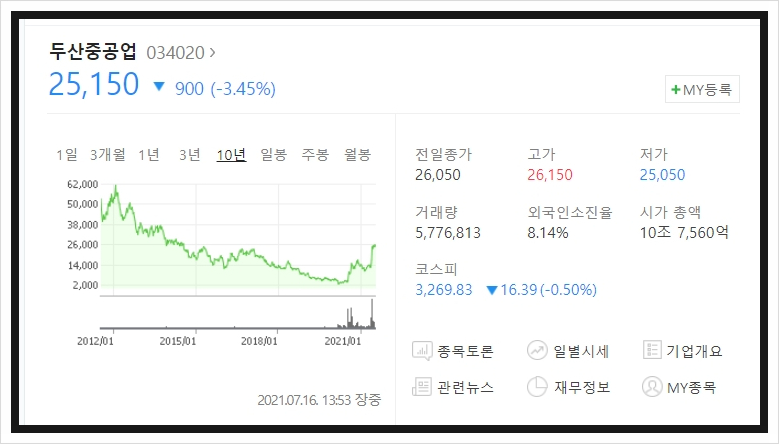Open the 관련뉴스 newspaper icon
779x444 pixels.
(422, 386)
